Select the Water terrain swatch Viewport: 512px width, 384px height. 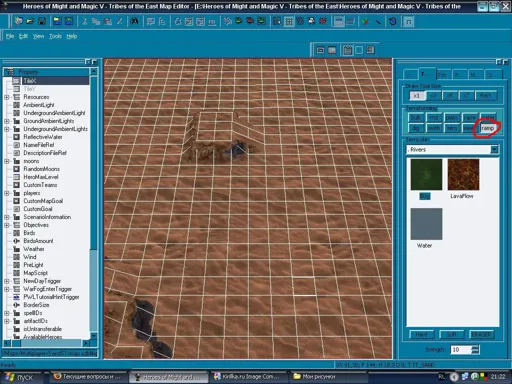click(x=426, y=224)
